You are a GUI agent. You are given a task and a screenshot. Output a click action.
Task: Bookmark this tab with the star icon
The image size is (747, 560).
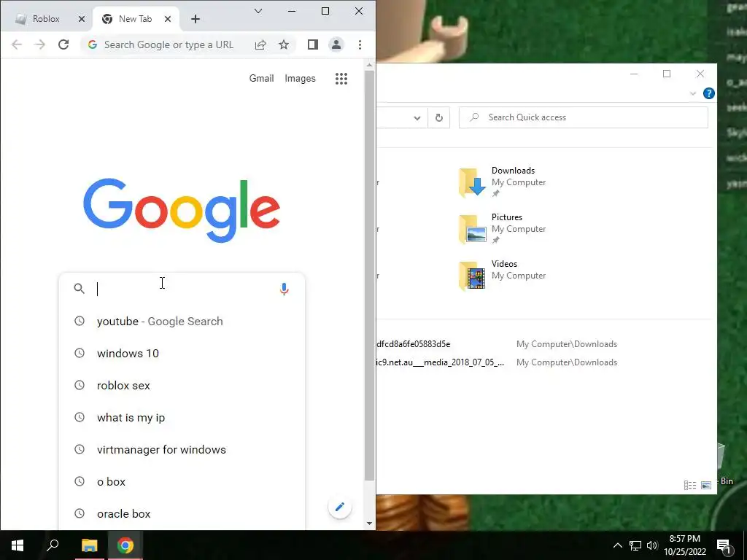284,44
